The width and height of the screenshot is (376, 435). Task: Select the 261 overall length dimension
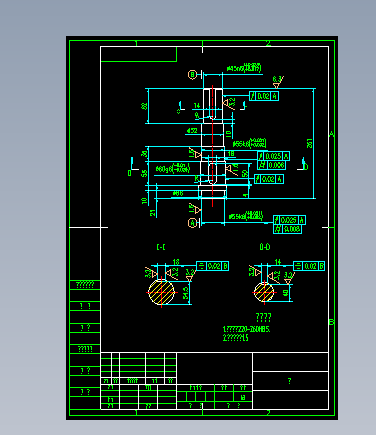point(310,143)
